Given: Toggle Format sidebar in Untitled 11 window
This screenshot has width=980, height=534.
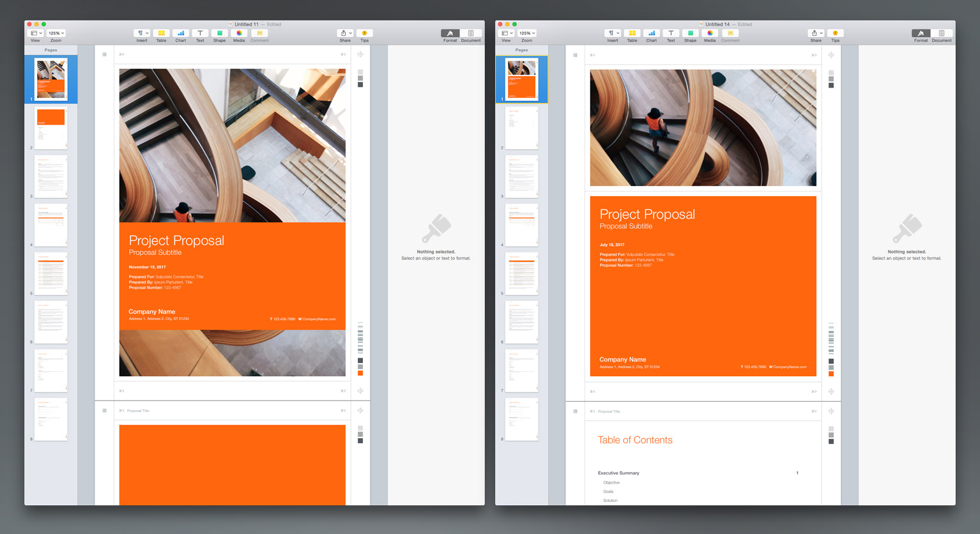Looking at the screenshot, I should 450,33.
